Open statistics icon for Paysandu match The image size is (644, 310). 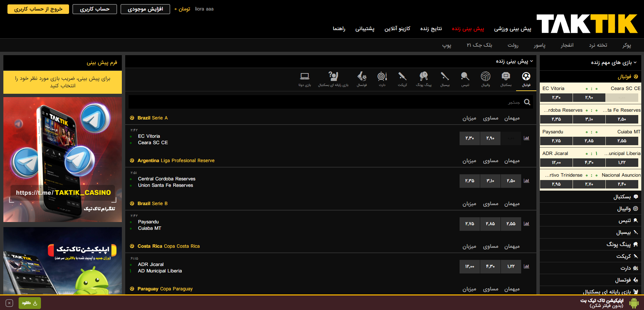pos(526,224)
